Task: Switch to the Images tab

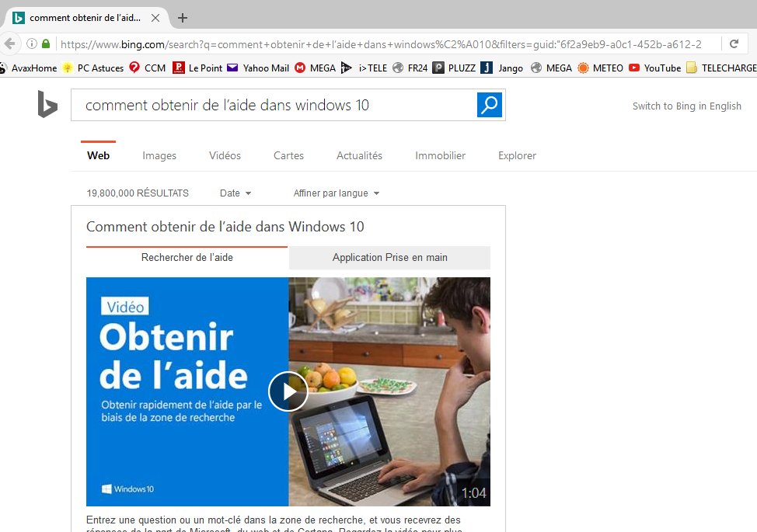Action: coord(159,155)
